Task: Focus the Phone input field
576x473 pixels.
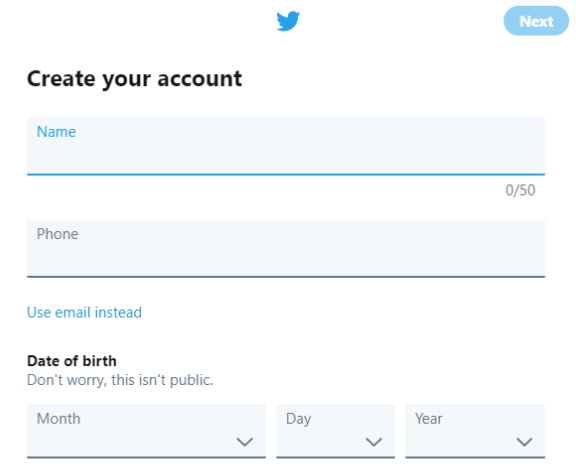Action: click(286, 248)
